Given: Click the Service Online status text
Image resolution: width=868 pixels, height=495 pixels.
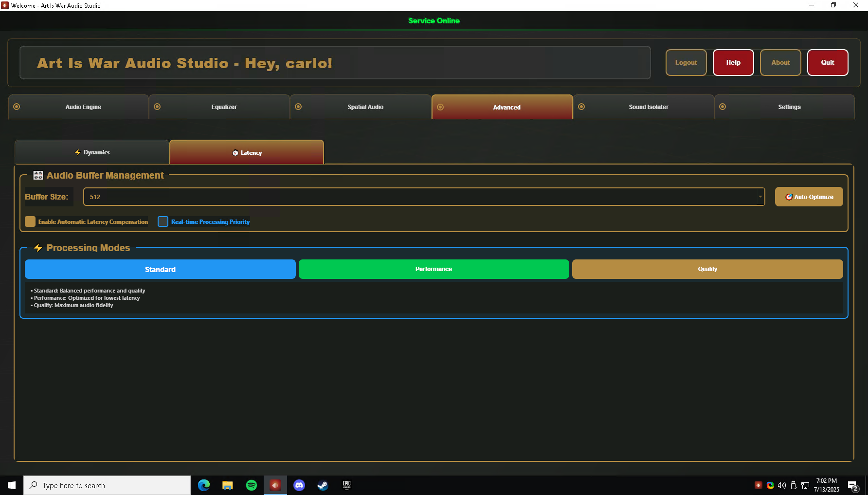Looking at the screenshot, I should coord(434,20).
